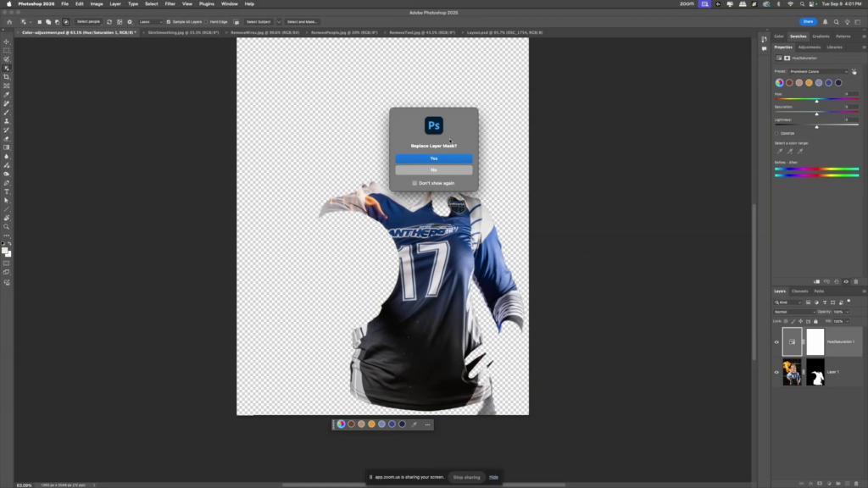The width and height of the screenshot is (868, 488).
Task: Enable the Colorize checkbox
Action: pos(776,133)
